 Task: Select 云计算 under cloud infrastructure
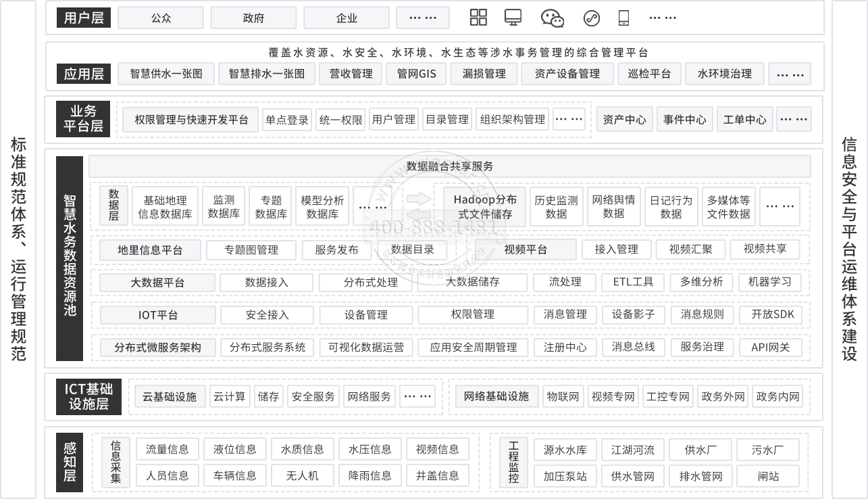pos(229,396)
